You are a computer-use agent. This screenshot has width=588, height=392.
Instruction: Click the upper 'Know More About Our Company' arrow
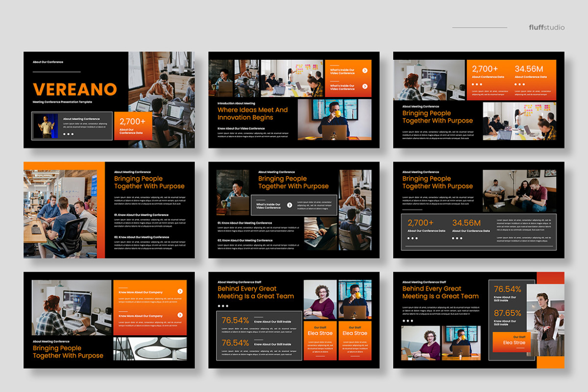pos(180,292)
